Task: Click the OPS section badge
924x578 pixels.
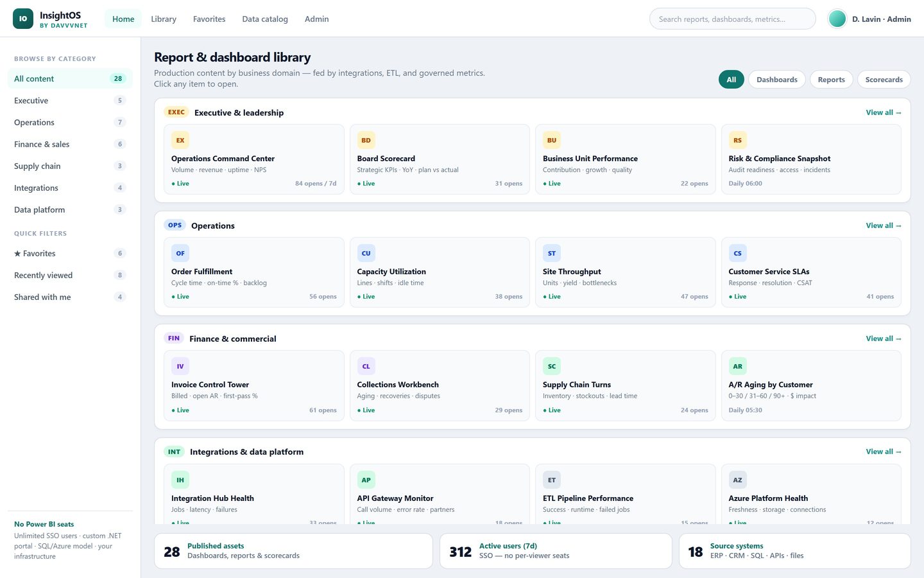Action: pos(175,225)
